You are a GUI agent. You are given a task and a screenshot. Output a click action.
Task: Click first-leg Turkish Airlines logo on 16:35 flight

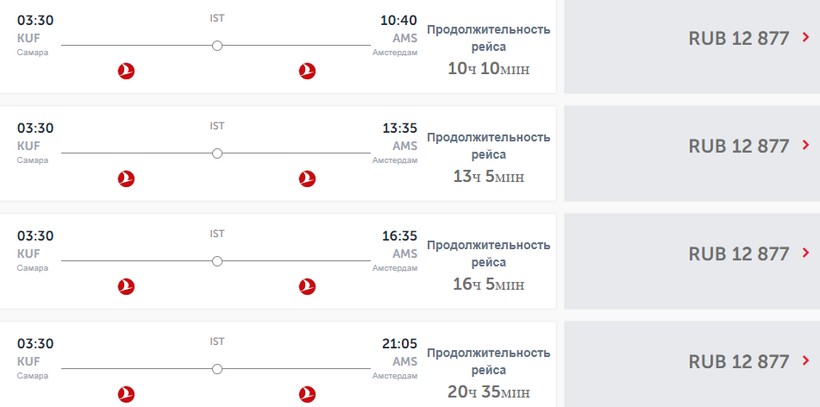126,287
